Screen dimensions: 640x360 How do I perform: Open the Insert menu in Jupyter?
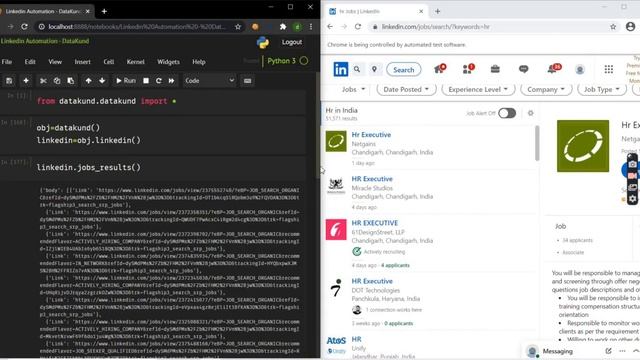[82, 62]
